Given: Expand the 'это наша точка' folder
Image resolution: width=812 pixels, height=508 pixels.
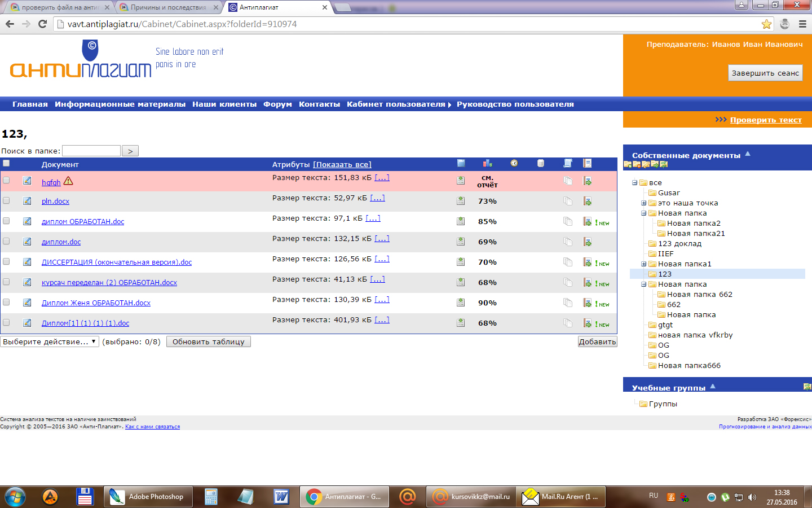Looking at the screenshot, I should point(643,203).
